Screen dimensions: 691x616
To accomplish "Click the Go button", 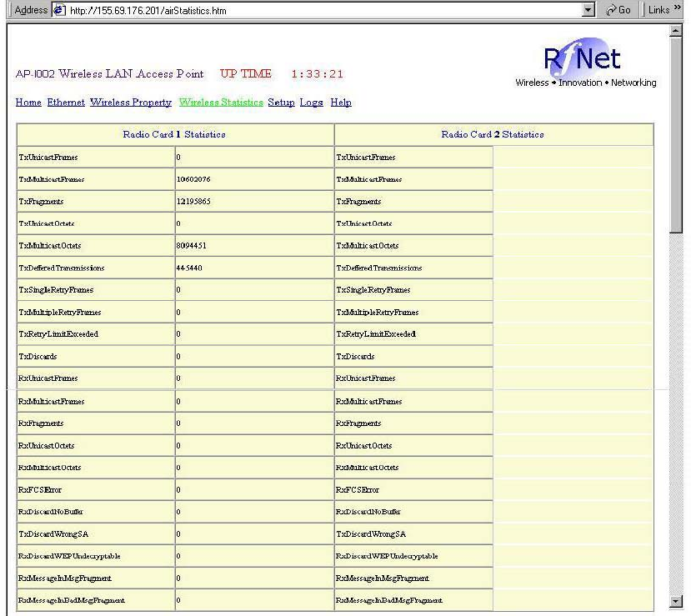I will (x=618, y=10).
